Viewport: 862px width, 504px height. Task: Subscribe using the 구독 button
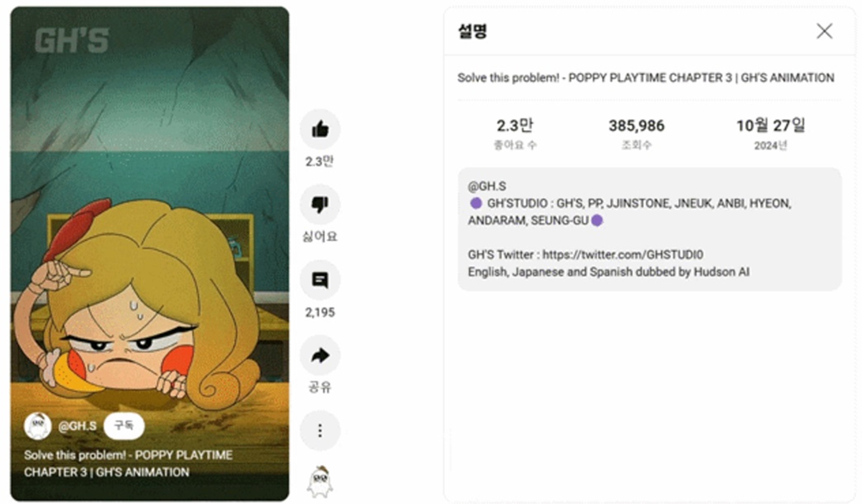pyautogui.click(x=124, y=425)
